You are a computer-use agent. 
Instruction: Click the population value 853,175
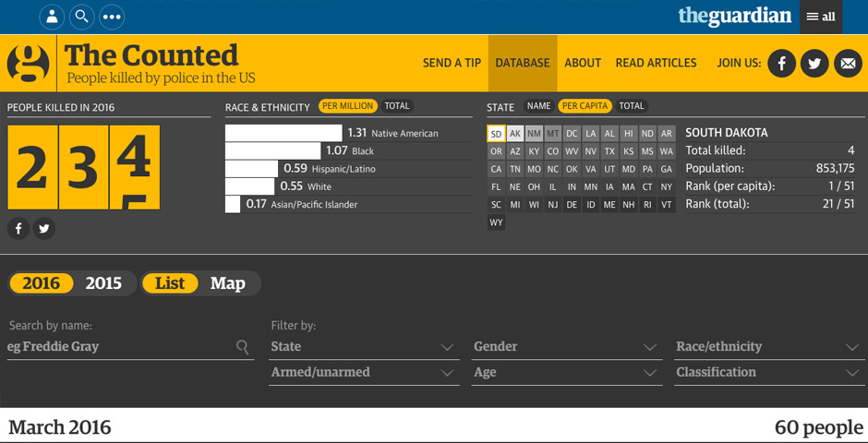(x=836, y=169)
